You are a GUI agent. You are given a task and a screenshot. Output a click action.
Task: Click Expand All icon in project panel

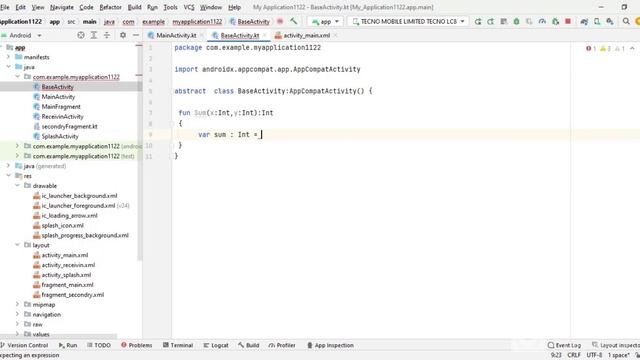[94, 36]
